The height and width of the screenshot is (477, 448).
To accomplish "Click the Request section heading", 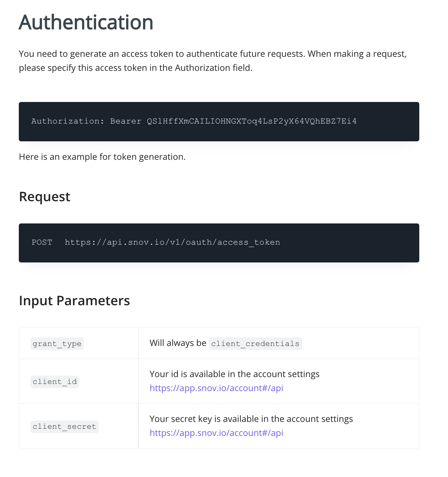I will 44,197.
